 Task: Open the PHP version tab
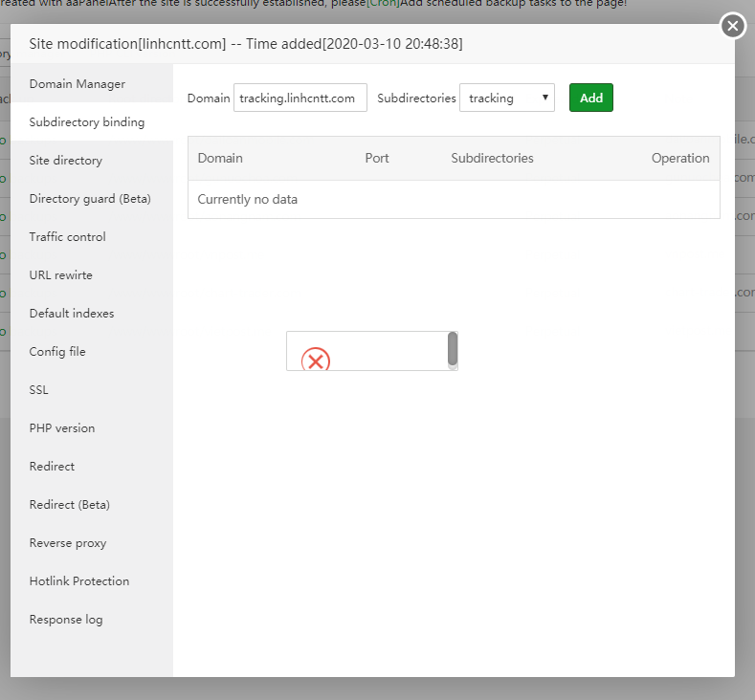click(62, 428)
